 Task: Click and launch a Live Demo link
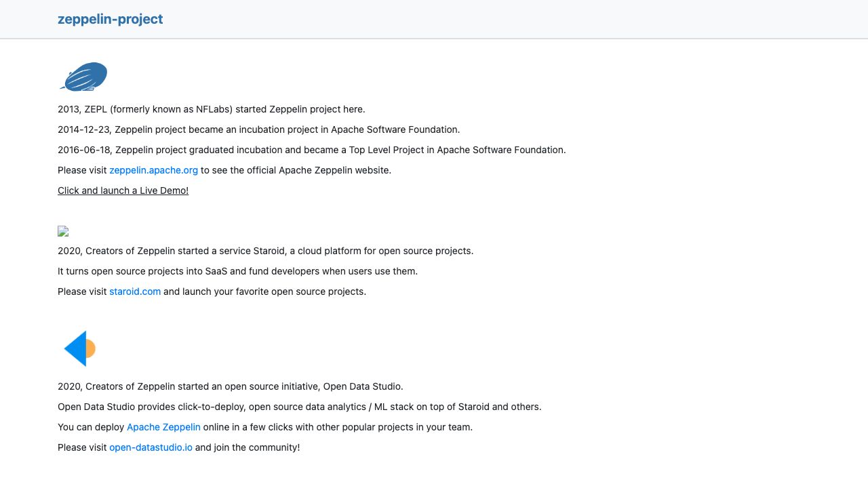coord(123,190)
